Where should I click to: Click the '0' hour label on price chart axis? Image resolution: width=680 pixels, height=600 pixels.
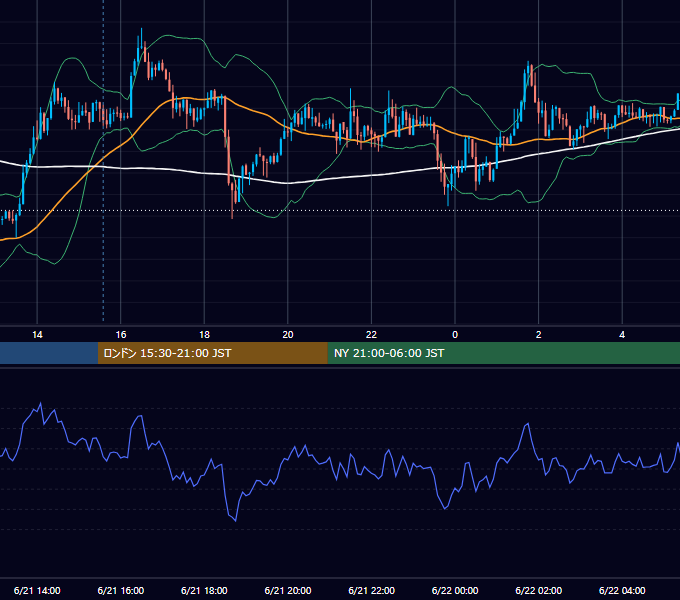[455, 335]
